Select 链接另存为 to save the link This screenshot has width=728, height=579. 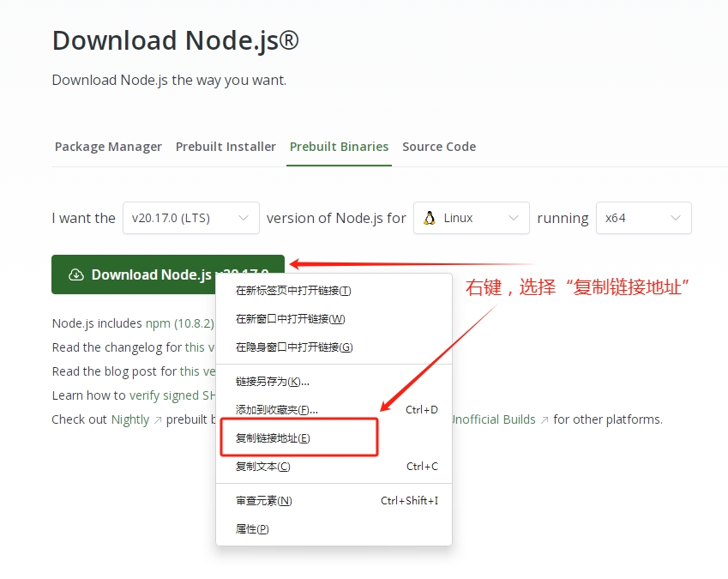tap(270, 381)
